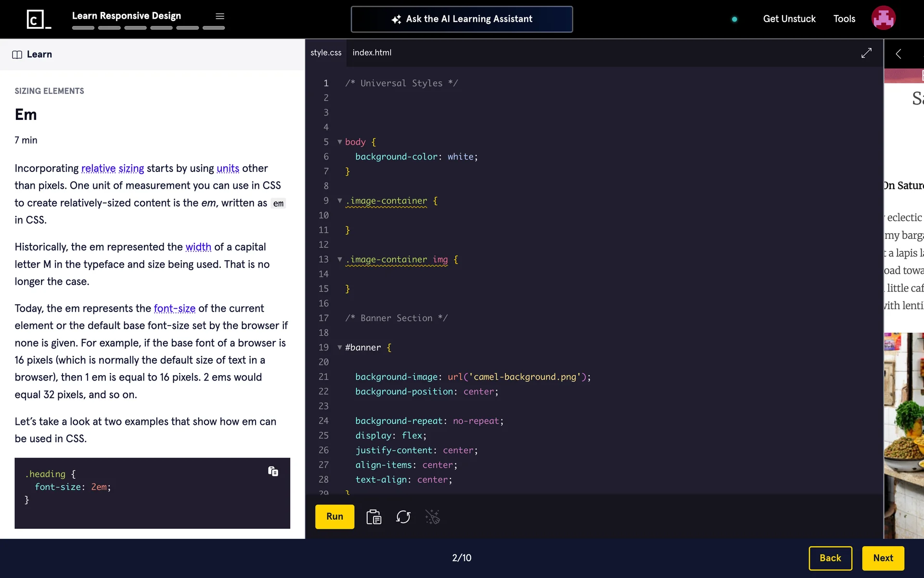The height and width of the screenshot is (578, 924).
Task: Open the Tools menu
Action: tap(844, 19)
